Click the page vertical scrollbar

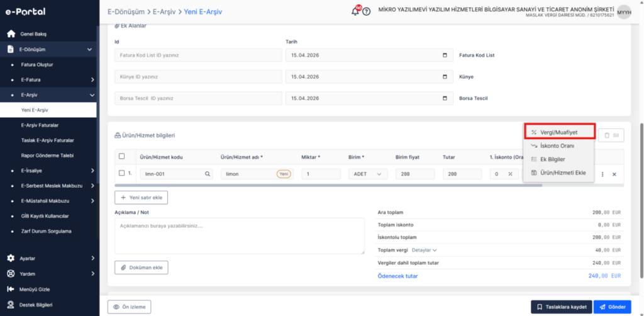[641, 200]
